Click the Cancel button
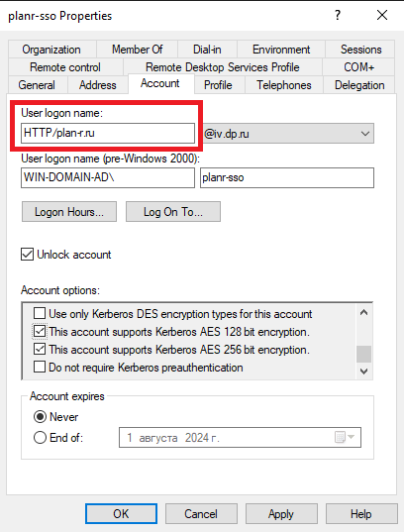This screenshot has height=532, width=404. point(201,514)
